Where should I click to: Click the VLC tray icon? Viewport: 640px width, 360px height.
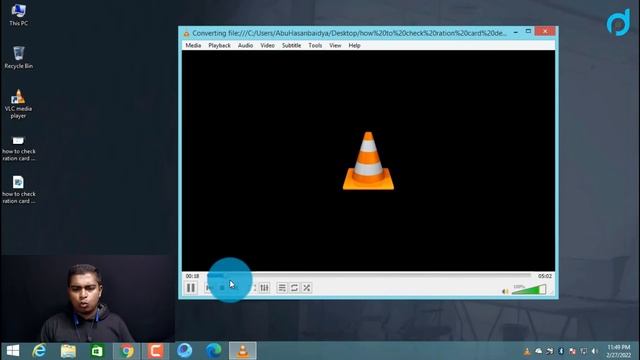[x=527, y=351]
